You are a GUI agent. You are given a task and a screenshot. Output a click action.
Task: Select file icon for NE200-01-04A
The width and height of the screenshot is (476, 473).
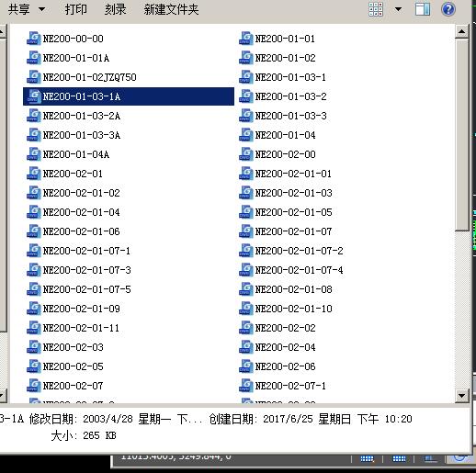pos(34,154)
